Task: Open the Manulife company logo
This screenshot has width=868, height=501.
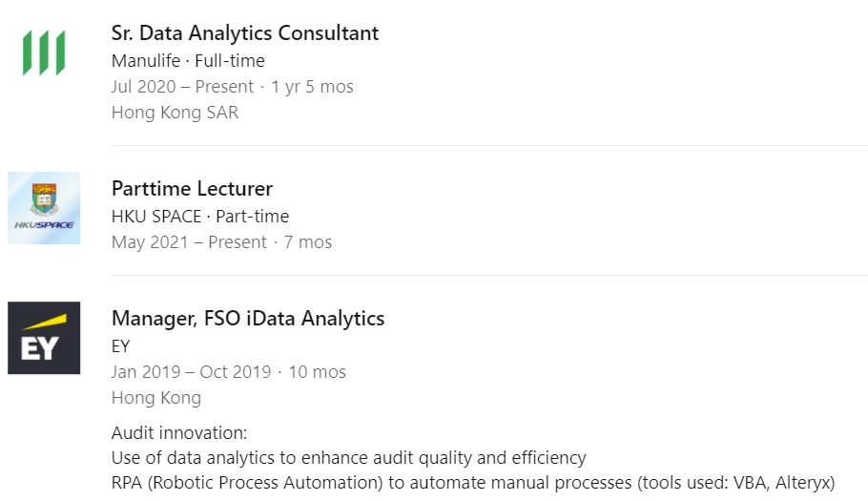Action: pos(44,52)
